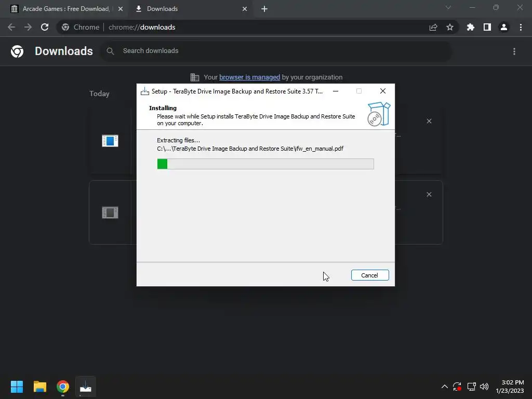Toggle the Chrome side panel

pos(487,27)
